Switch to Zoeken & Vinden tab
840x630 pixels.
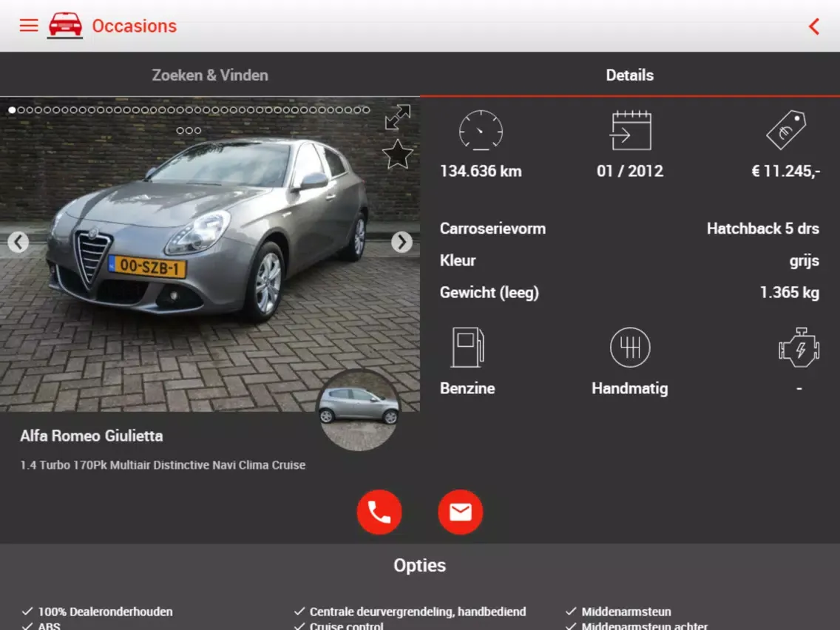click(x=210, y=75)
